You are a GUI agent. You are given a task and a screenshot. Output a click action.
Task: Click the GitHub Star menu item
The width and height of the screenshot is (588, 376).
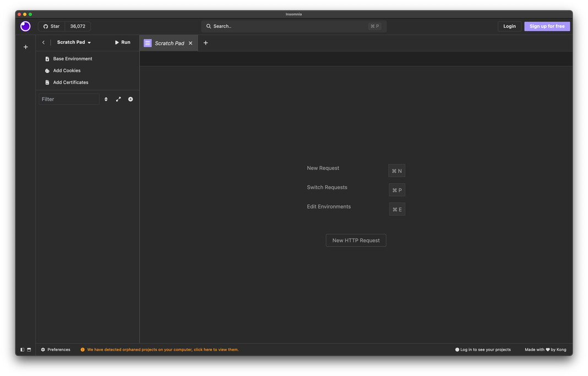51,26
